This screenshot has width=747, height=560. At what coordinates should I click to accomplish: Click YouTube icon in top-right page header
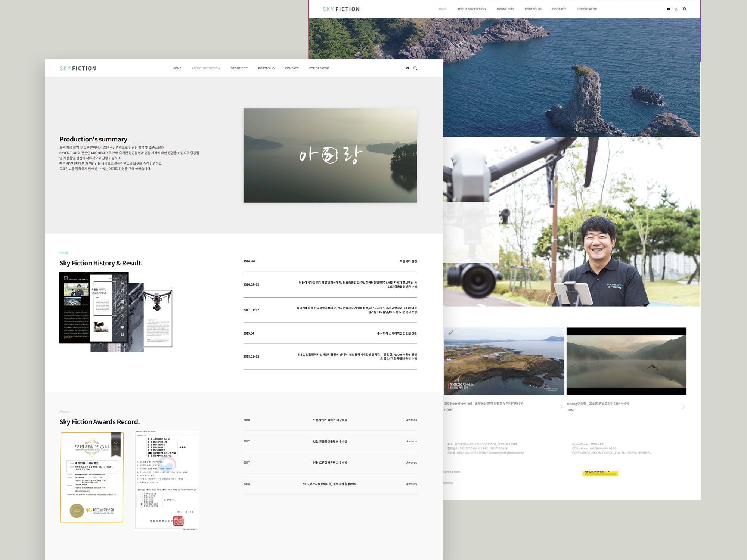click(668, 9)
